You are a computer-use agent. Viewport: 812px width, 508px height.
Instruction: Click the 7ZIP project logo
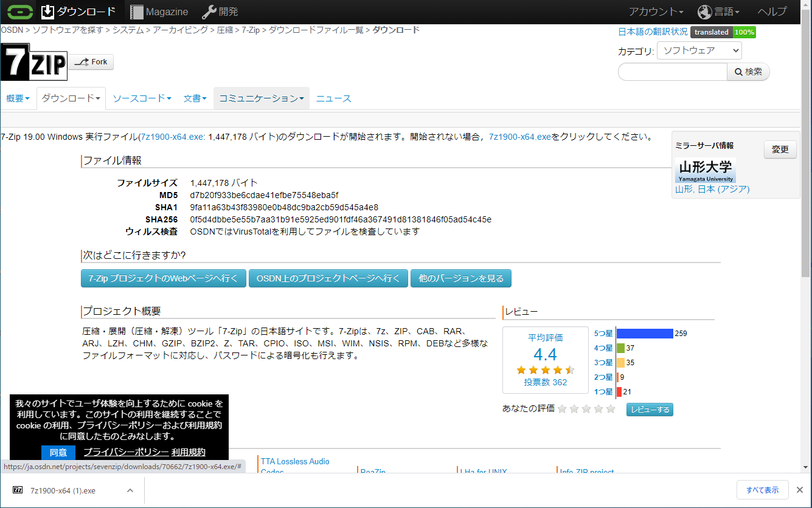(x=33, y=62)
